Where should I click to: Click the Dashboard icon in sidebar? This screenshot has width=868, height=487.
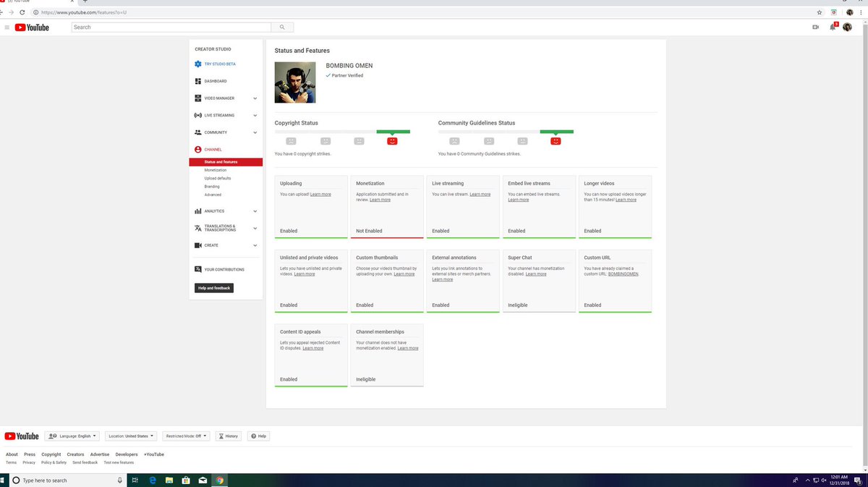pos(198,81)
